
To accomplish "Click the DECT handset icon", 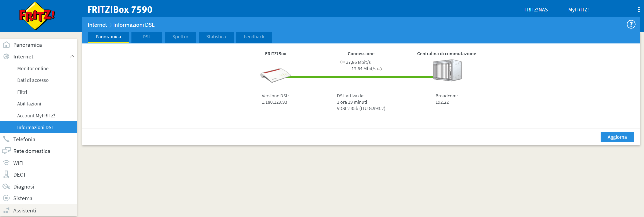I will [x=6, y=175].
